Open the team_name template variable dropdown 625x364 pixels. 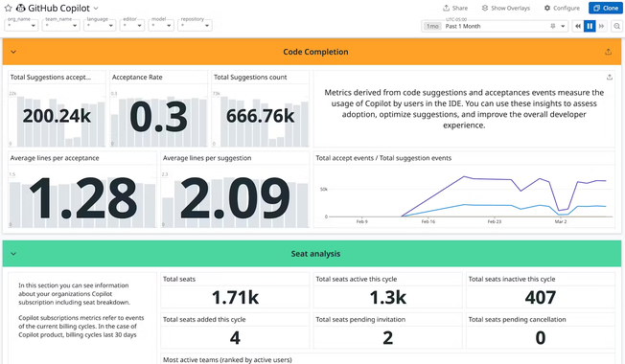coord(61,26)
